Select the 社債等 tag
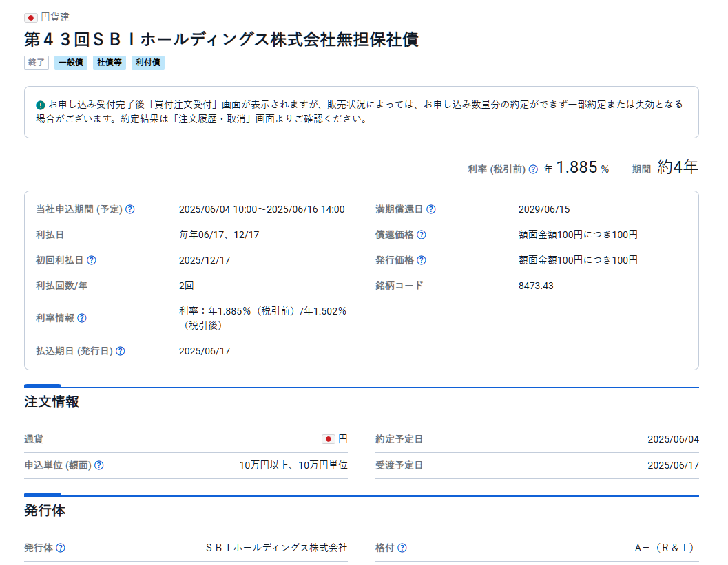Screen dimensions: 728x565 [109, 63]
